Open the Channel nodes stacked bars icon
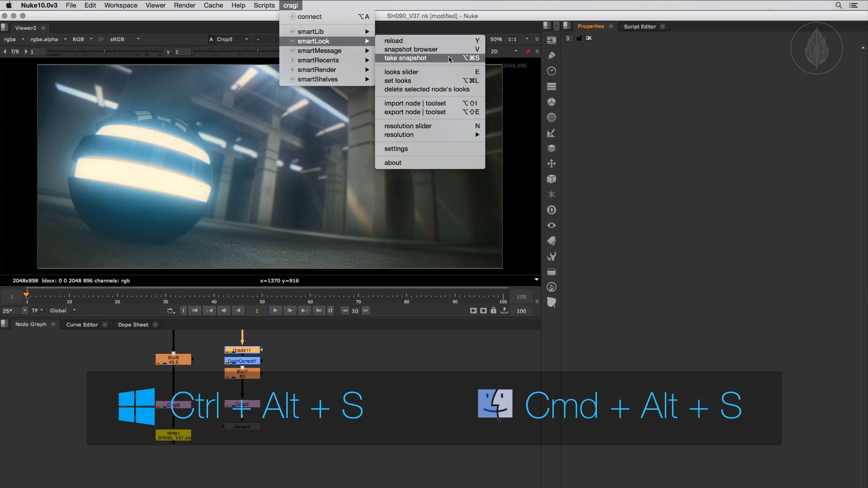Screen dimensions: 868x488 tap(552, 86)
